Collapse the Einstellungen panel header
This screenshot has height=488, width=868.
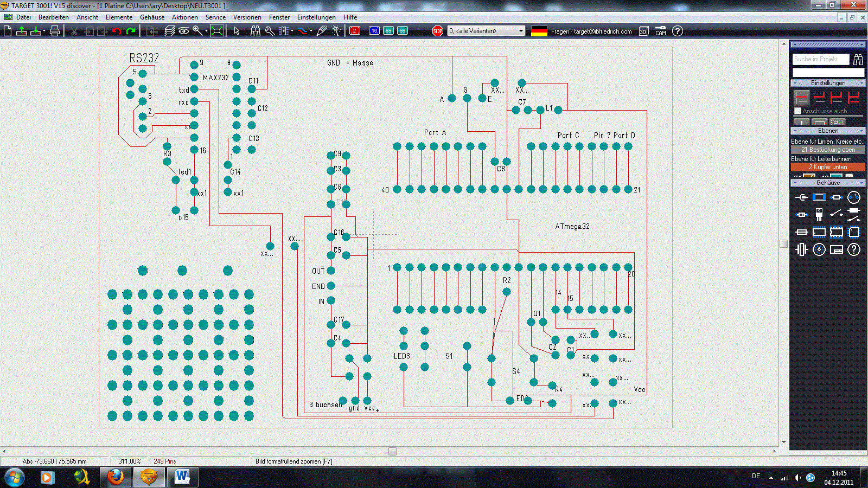coord(828,83)
